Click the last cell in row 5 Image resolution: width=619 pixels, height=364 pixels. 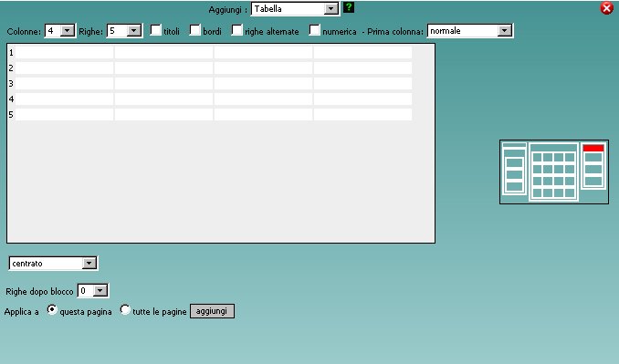click(x=362, y=114)
